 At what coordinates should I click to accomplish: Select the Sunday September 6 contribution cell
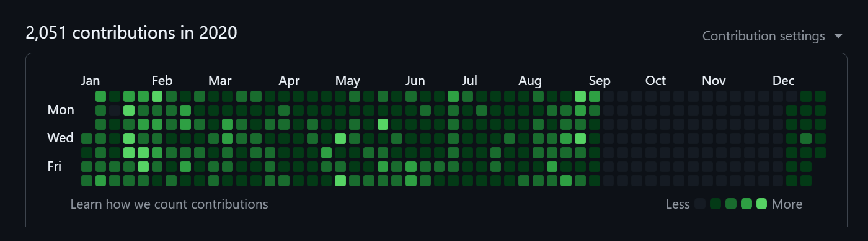pos(595,96)
